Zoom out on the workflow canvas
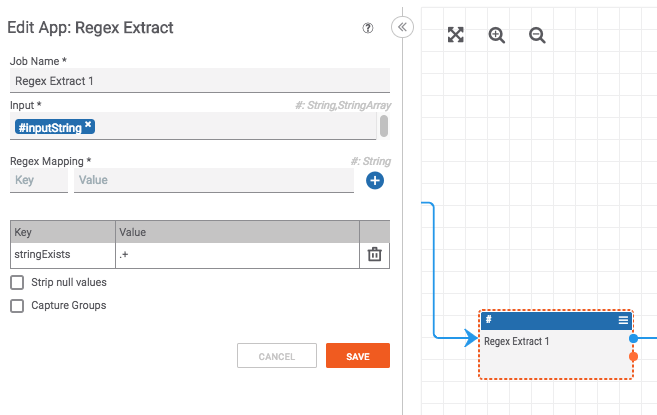 [x=537, y=35]
